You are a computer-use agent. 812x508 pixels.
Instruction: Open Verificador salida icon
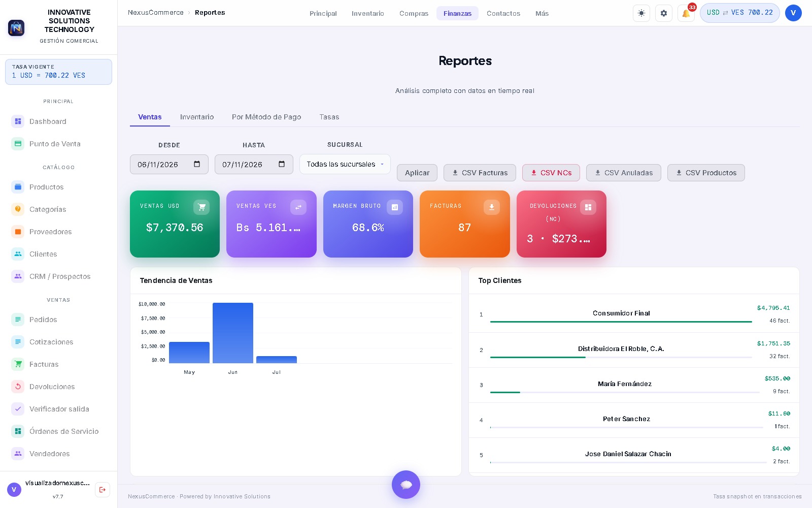[x=18, y=409]
